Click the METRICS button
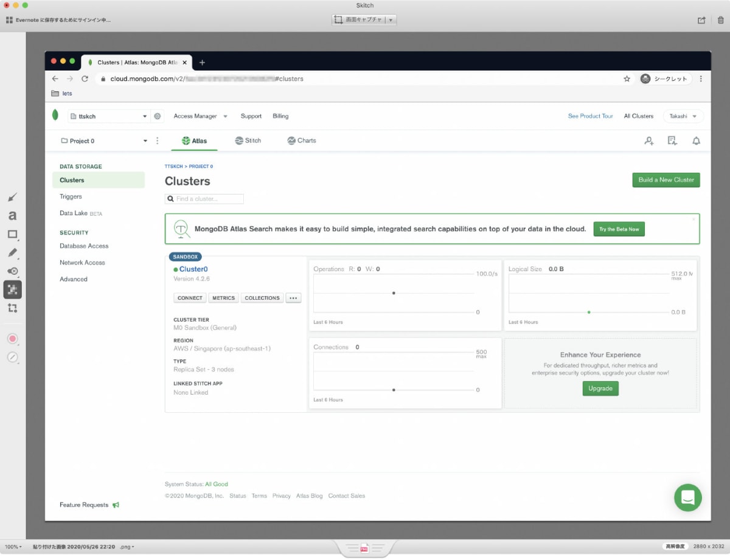Image resolution: width=730 pixels, height=560 pixels. [x=223, y=298]
